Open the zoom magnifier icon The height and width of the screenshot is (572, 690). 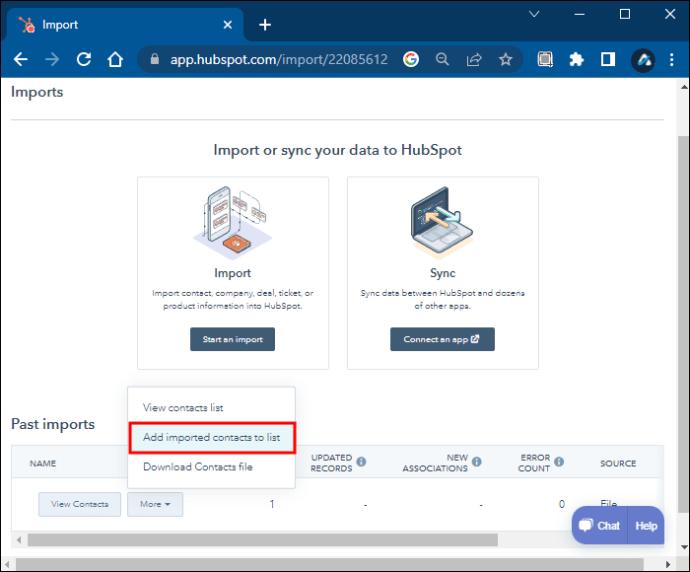point(442,59)
